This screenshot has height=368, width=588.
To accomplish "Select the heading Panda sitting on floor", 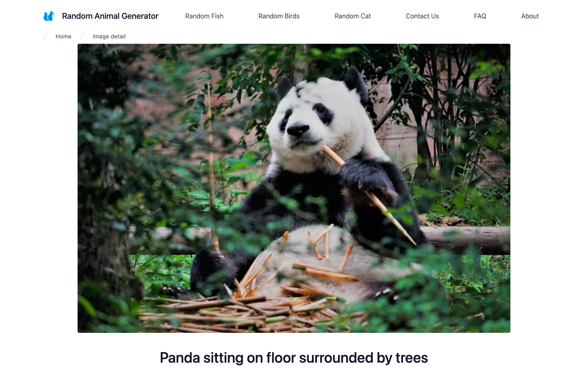I will pyautogui.click(x=294, y=358).
